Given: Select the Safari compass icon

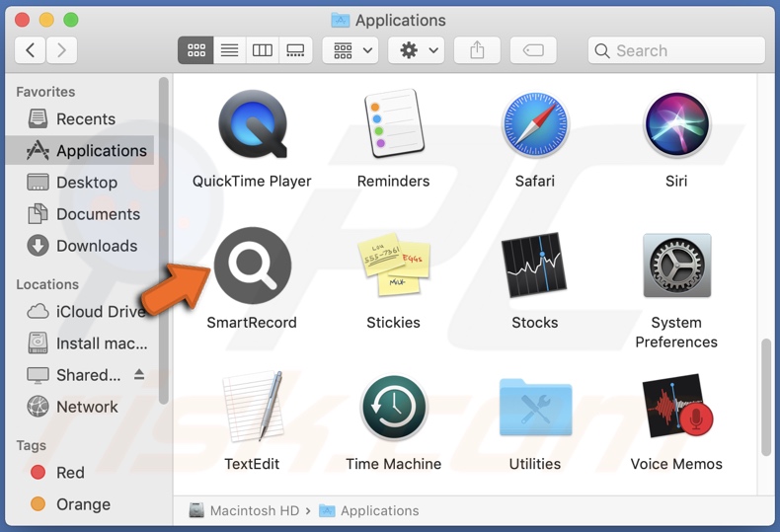Looking at the screenshot, I should point(535,124).
